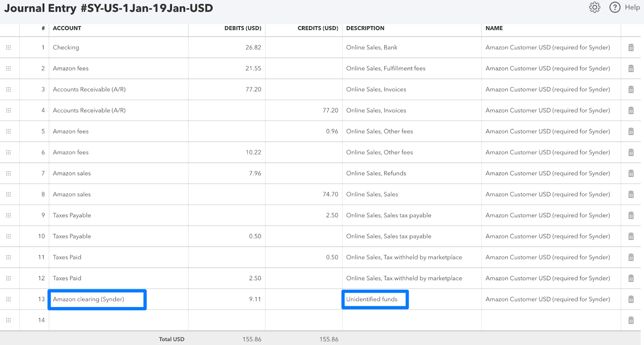
Task: Click debit amount 10.22
Action: (x=253, y=152)
